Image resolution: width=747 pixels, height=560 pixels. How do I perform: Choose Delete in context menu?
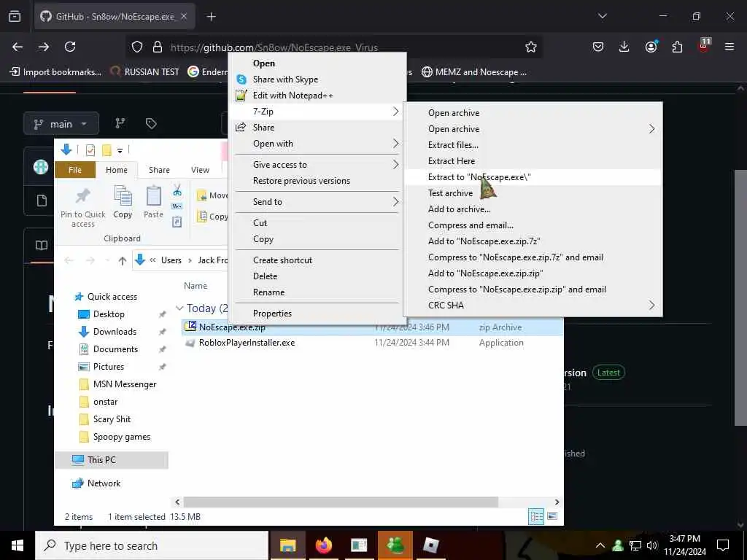pos(317,276)
